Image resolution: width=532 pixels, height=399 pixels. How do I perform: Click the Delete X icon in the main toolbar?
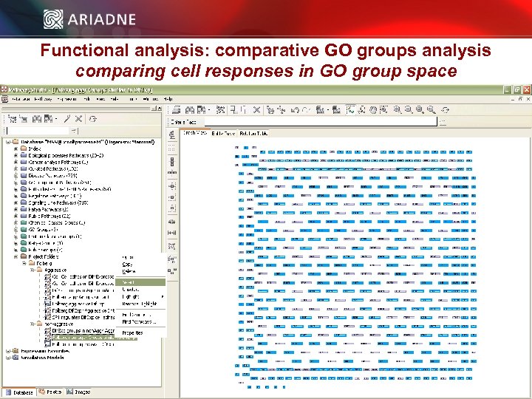point(257,109)
